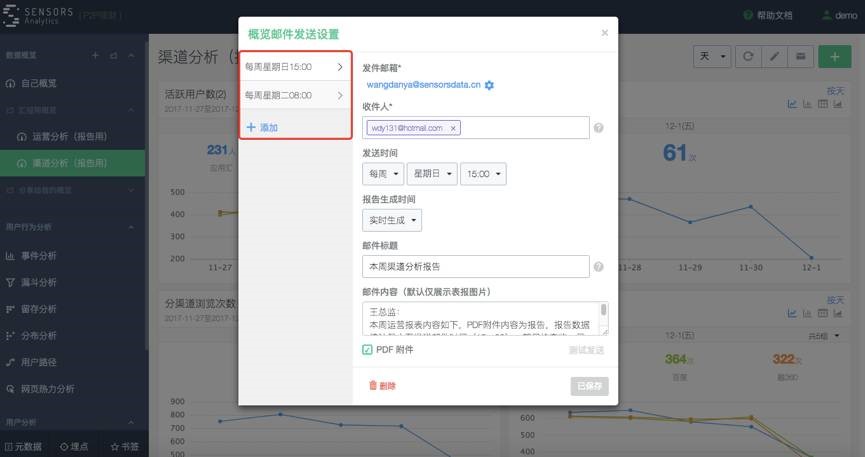Image resolution: width=865 pixels, height=457 pixels.
Task: Click the email envelope icon in toolbar
Action: coord(800,57)
